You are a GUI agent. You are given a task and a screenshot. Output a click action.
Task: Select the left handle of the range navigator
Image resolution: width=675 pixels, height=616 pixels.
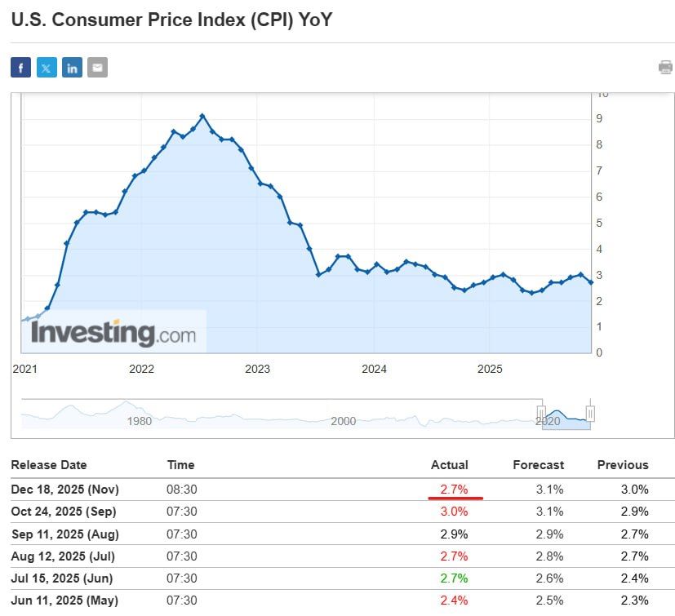tap(540, 412)
